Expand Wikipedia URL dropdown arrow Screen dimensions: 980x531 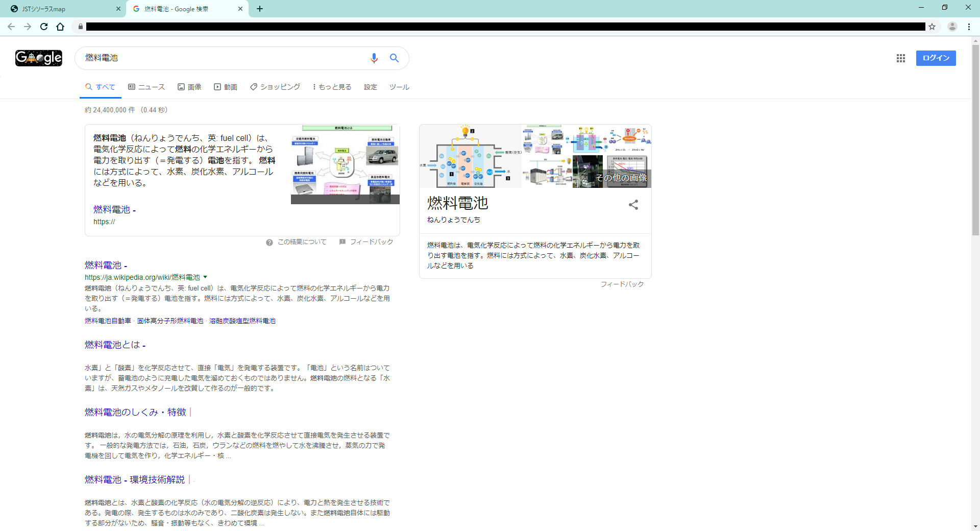coord(205,277)
